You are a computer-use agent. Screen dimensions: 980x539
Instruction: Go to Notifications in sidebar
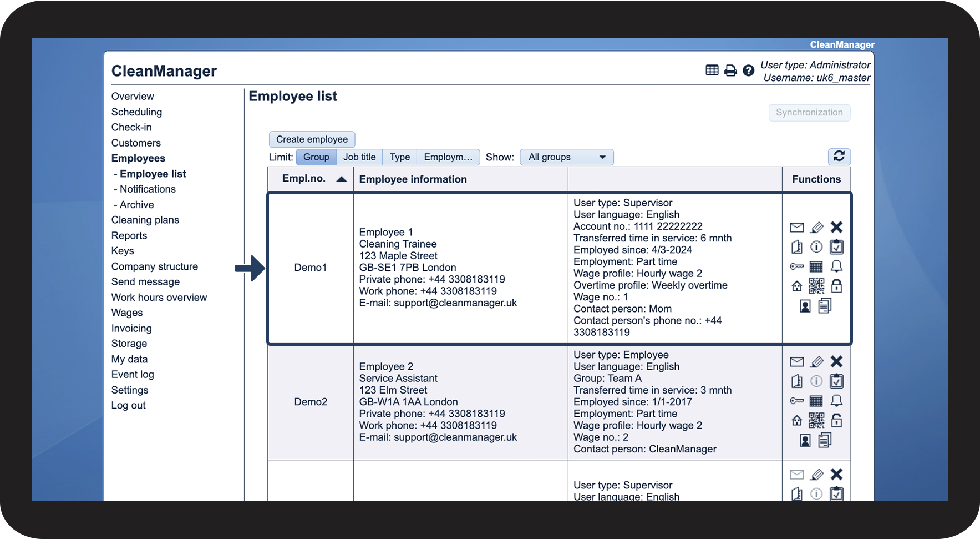click(x=148, y=189)
